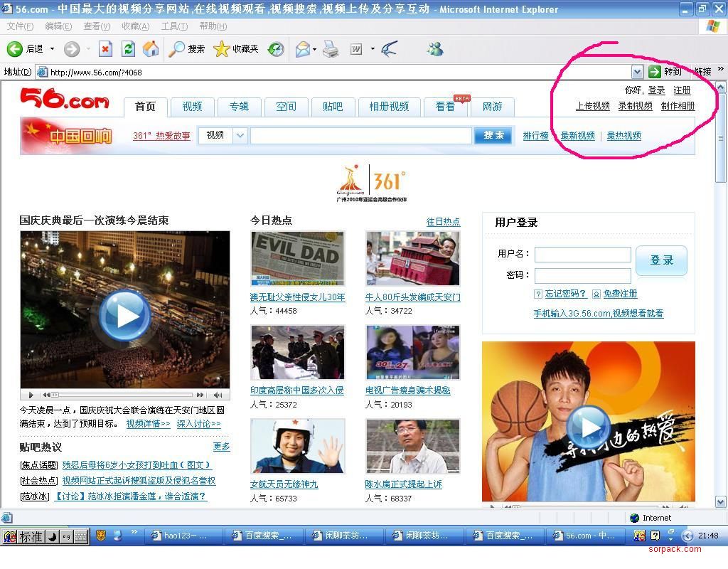Open the History clock icon
This screenshot has width=728, height=569.
(x=276, y=49)
